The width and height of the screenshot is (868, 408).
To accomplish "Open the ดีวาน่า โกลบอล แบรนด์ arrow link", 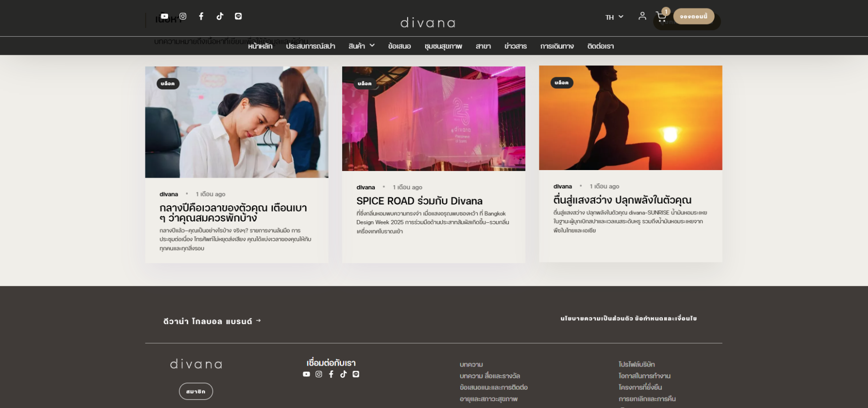I will tap(212, 321).
